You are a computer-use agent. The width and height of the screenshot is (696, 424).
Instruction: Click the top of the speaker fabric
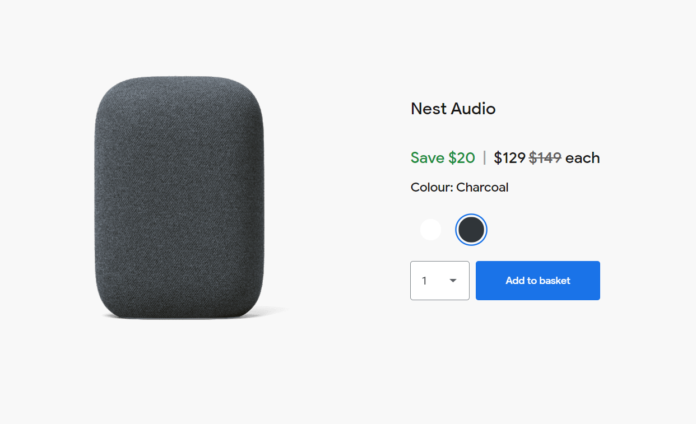[x=179, y=84]
